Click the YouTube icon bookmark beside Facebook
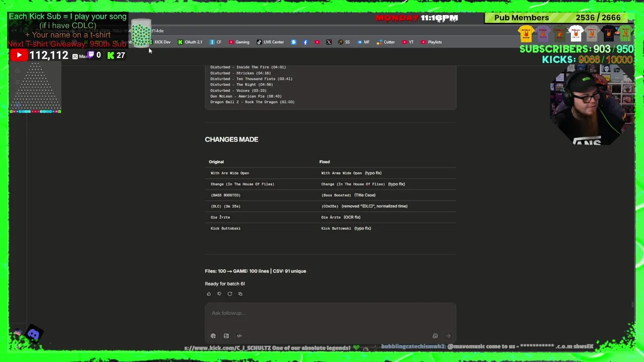Image resolution: width=644 pixels, height=362 pixels. (317, 42)
